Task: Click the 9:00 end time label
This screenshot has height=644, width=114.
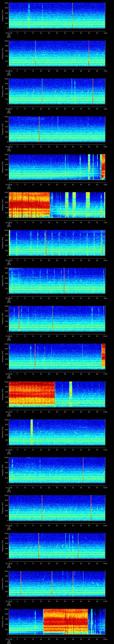Action: click(105, 298)
